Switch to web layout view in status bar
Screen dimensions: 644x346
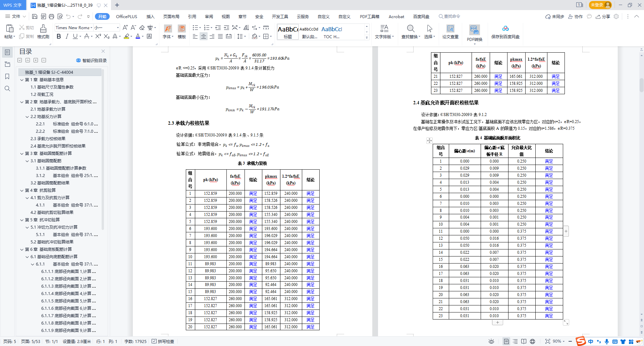tap(532, 341)
